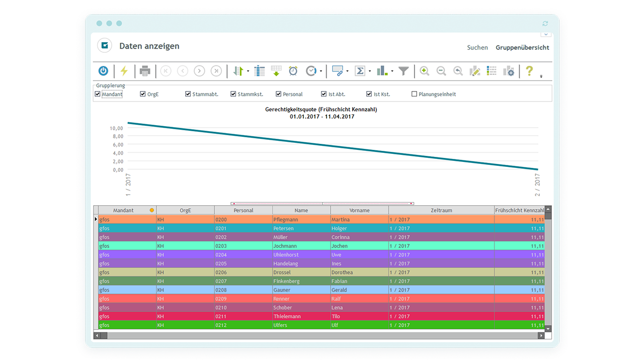The height and width of the screenshot is (362, 644).
Task: Zoom in with the plus magnifier
Action: 425,71
